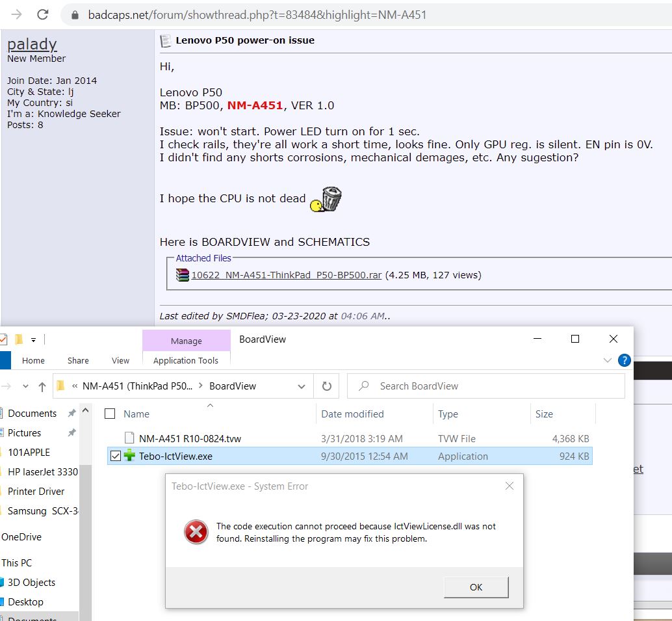Show hidden breadcrumb path via double chevron

pos(75,386)
